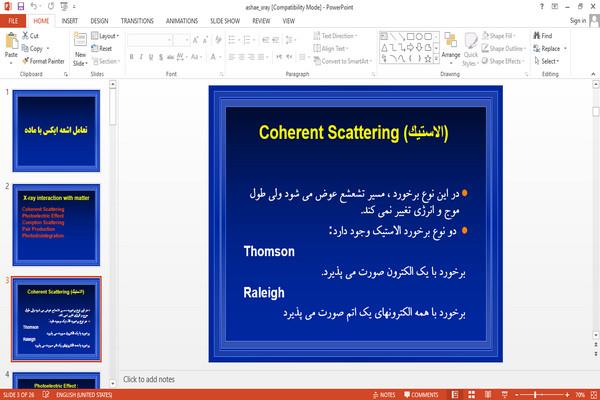Click the Save icon in quick access toolbar

[21, 6]
